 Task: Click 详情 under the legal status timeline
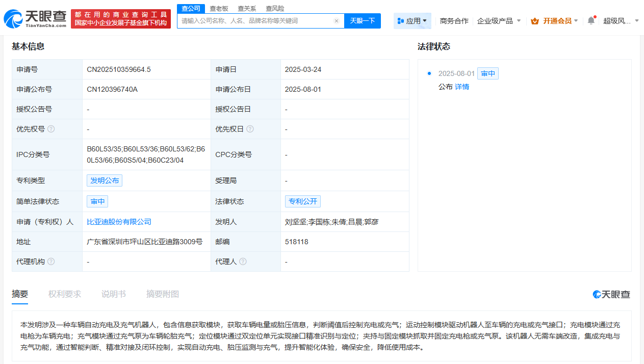461,86
